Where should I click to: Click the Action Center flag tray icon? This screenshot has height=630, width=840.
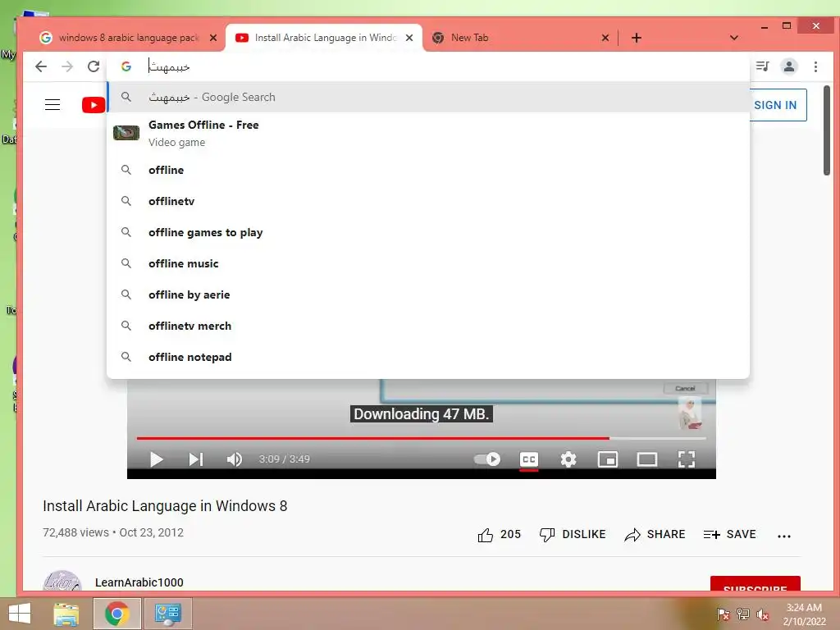click(x=724, y=614)
